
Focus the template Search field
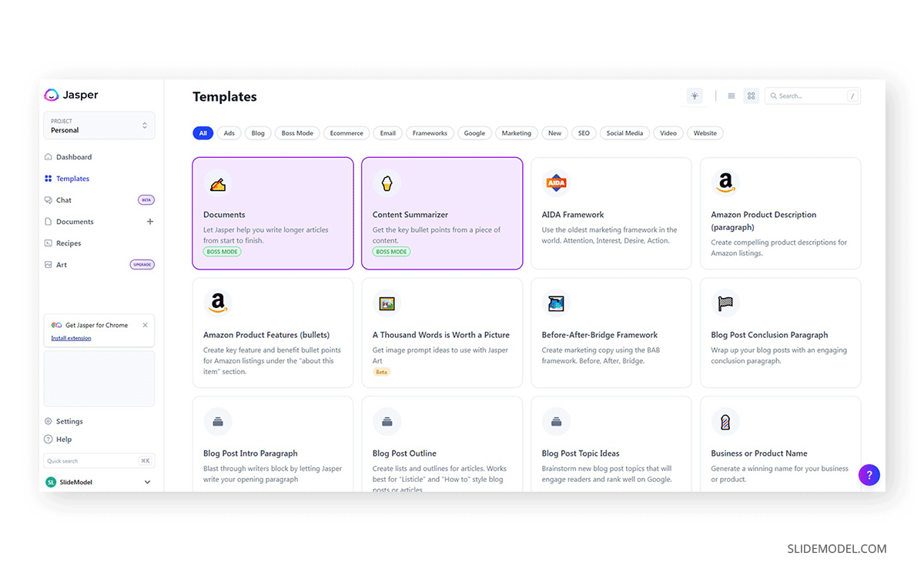click(x=812, y=96)
